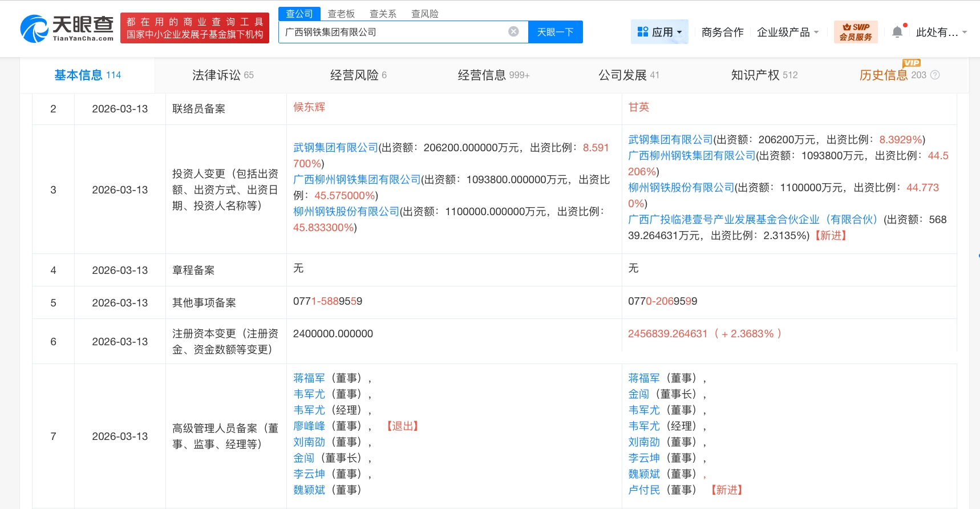Clear the search box text
The height and width of the screenshot is (509, 980).
pyautogui.click(x=513, y=31)
